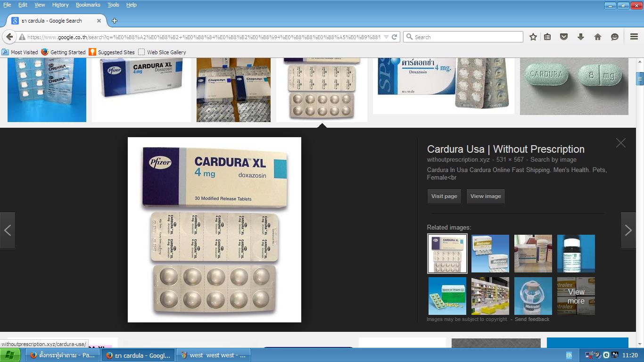Open the Downloads arrow icon

click(x=581, y=37)
